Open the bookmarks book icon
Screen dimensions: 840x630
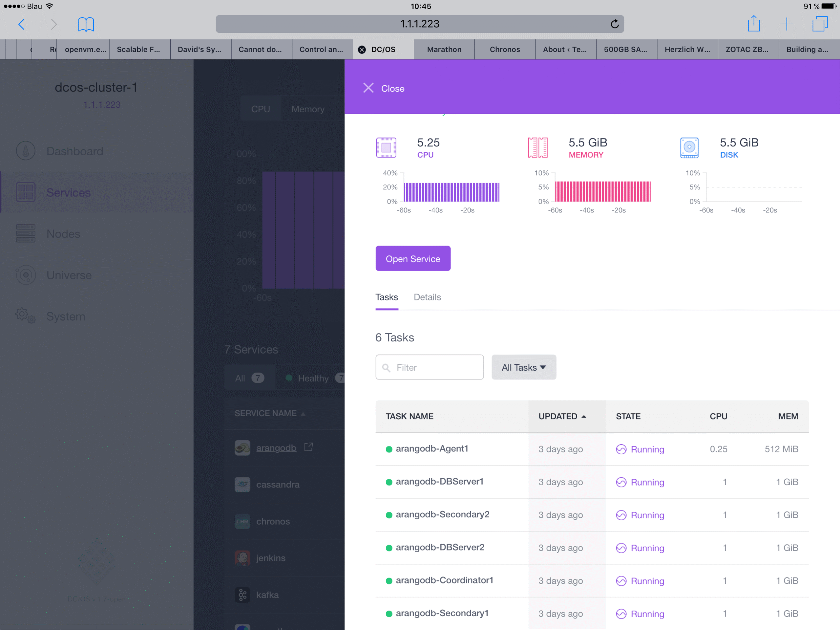pos(86,24)
